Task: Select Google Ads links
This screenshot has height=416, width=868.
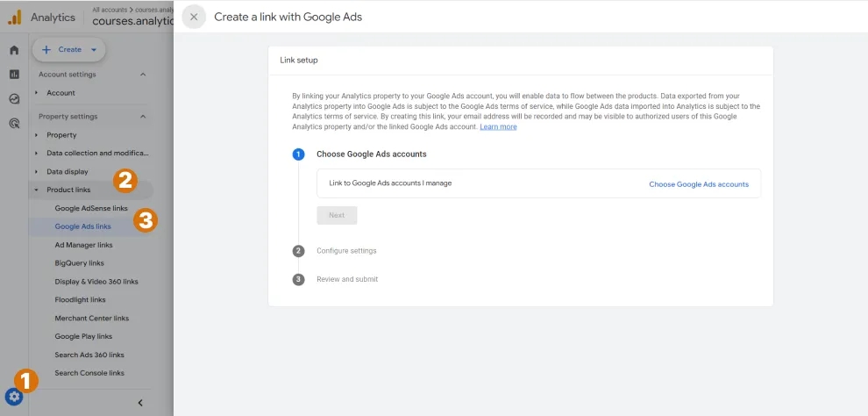Action: [82, 226]
